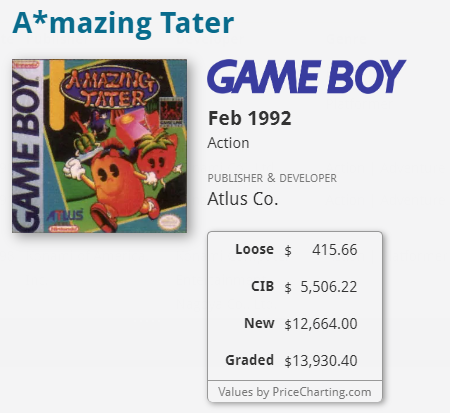Select the Feb 1992 release date
This screenshot has width=450, height=413.
[x=249, y=118]
